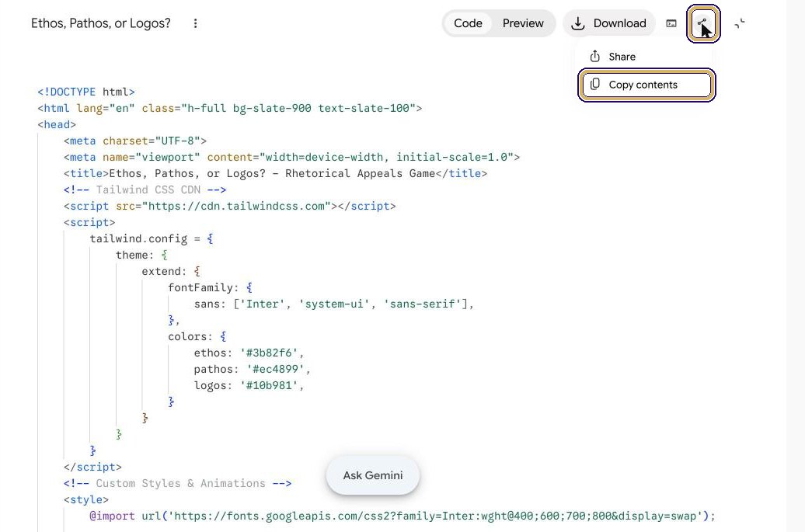Click the Ask Gemini button
805x532 pixels.
click(373, 475)
